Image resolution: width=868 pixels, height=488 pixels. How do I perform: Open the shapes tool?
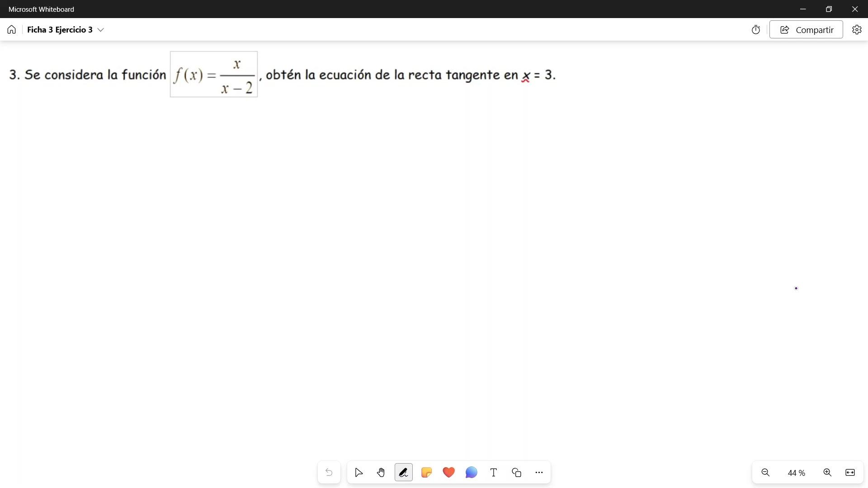click(517, 473)
